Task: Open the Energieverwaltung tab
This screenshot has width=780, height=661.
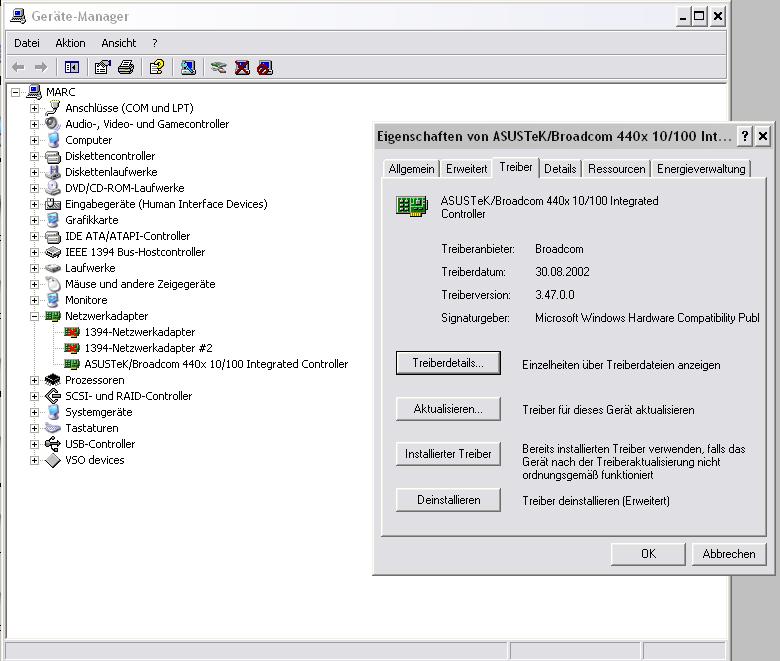Action: pos(700,169)
